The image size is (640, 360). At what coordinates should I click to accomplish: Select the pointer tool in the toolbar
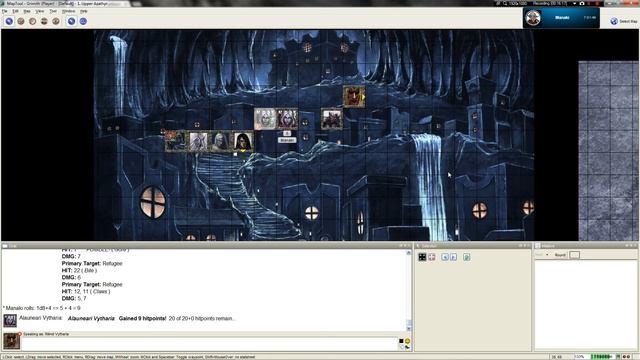[x=9, y=21]
